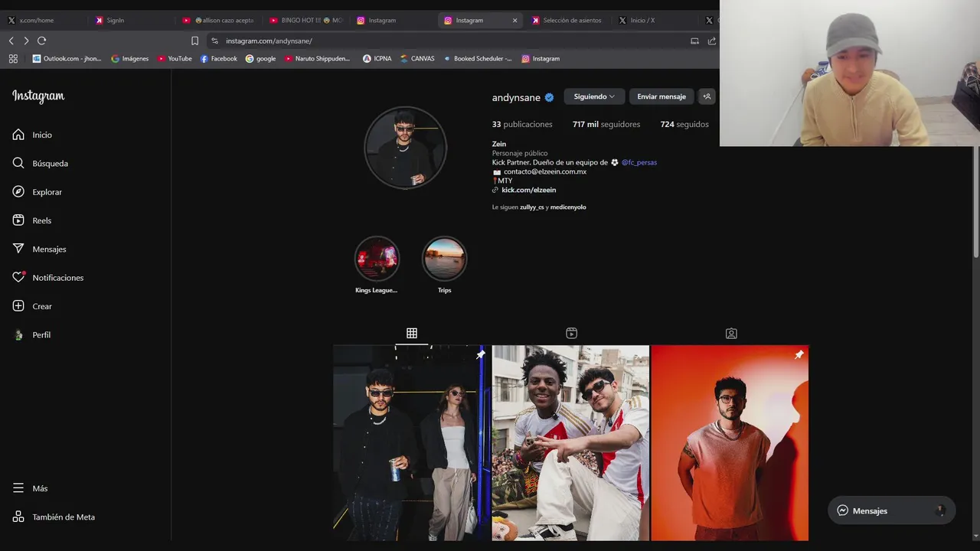Click contacto@elzeein.com.mx email text
The height and width of the screenshot is (551, 980).
545,171
